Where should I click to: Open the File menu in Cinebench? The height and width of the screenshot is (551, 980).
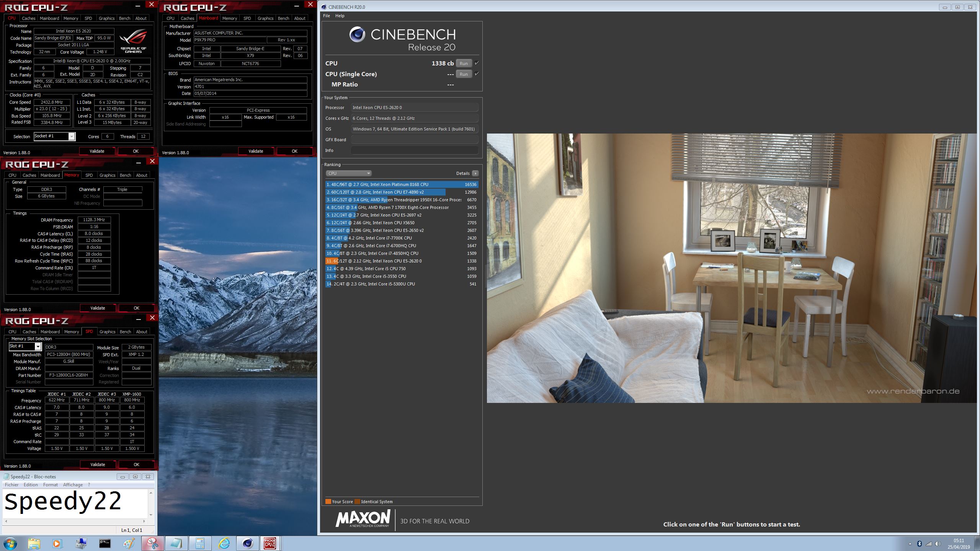(327, 16)
